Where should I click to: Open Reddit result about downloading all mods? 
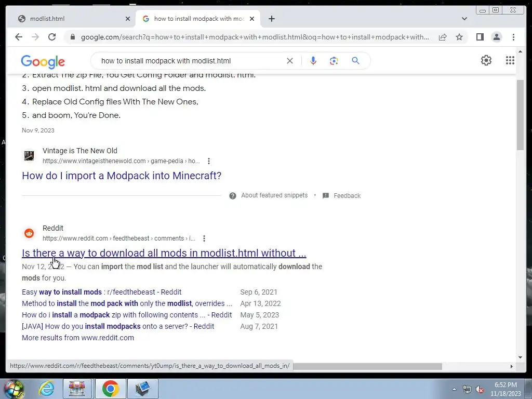[x=164, y=253]
